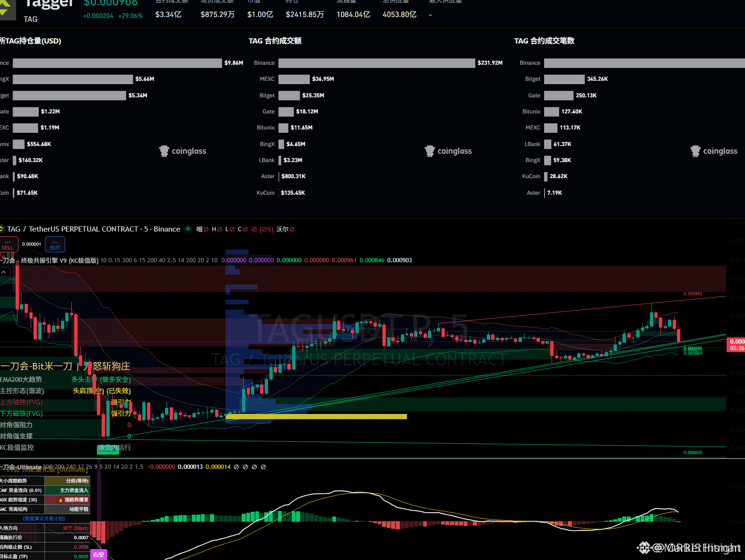The image size is (745, 560).
Task: Click the $18.12M volume value
Action: [x=307, y=112]
